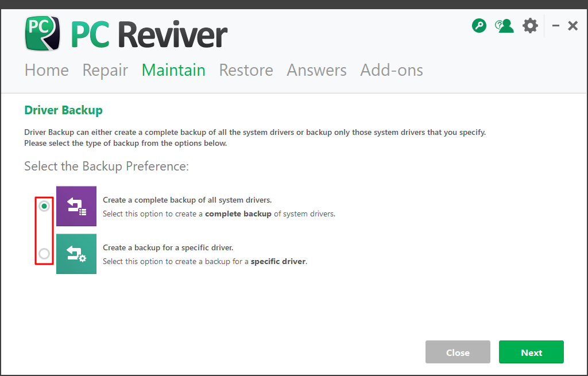The image size is (588, 376).
Task: Minimize the PC Reviver window
Action: pyautogui.click(x=556, y=25)
